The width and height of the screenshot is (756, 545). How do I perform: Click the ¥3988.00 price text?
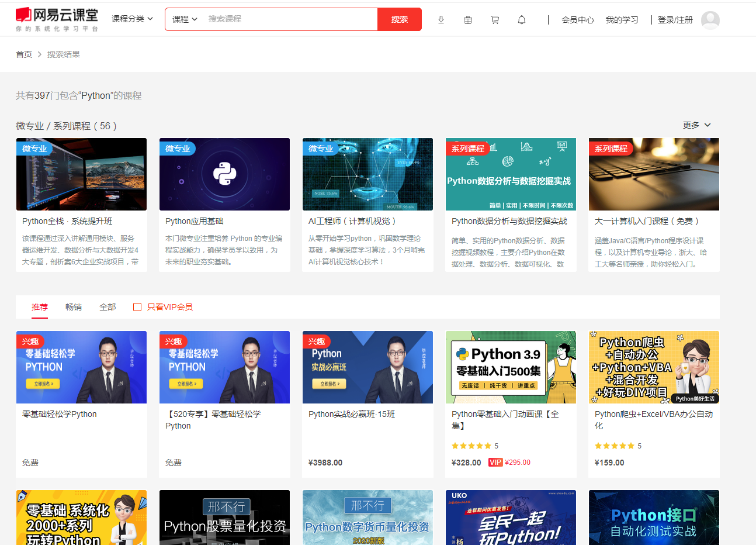pyautogui.click(x=325, y=463)
